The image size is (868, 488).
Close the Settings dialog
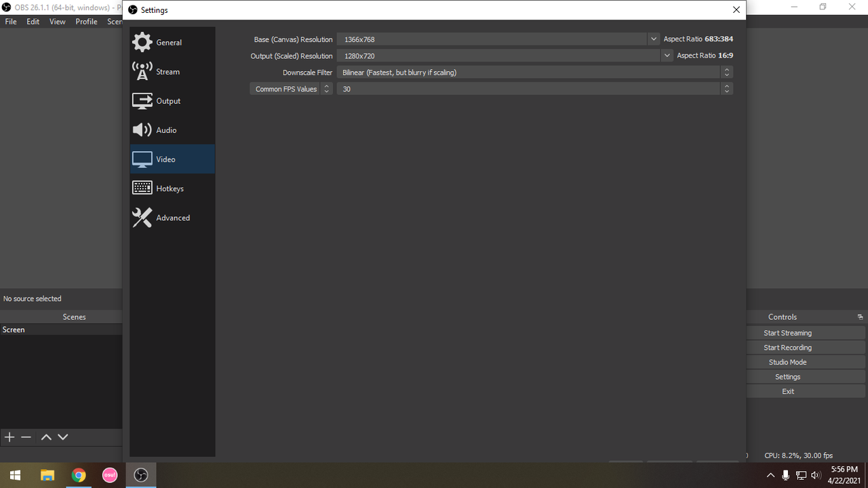coord(736,10)
